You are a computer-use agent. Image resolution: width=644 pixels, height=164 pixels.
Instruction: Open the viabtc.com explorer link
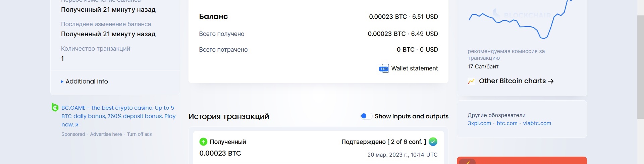click(x=537, y=123)
